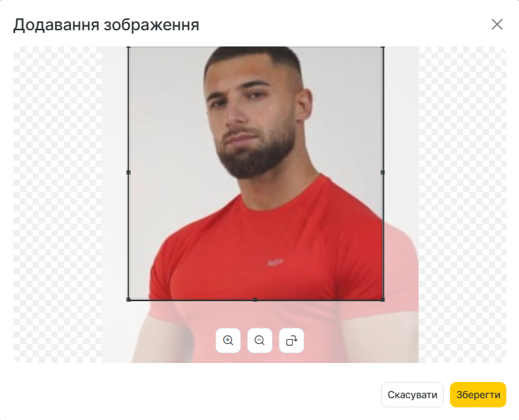This screenshot has height=420, width=519.
Task: Save the image with the Зберегти button
Action: point(478,395)
